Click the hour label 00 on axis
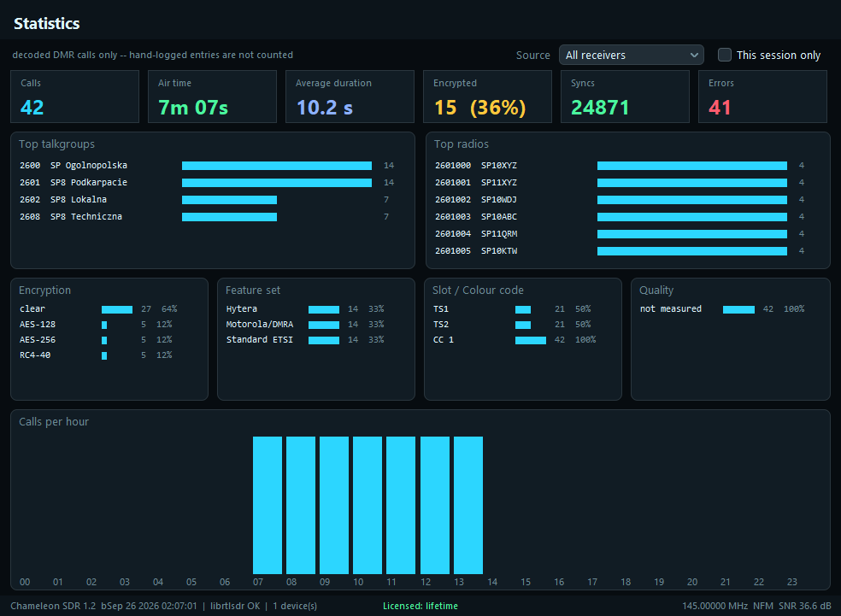The image size is (841, 616). coord(25,582)
